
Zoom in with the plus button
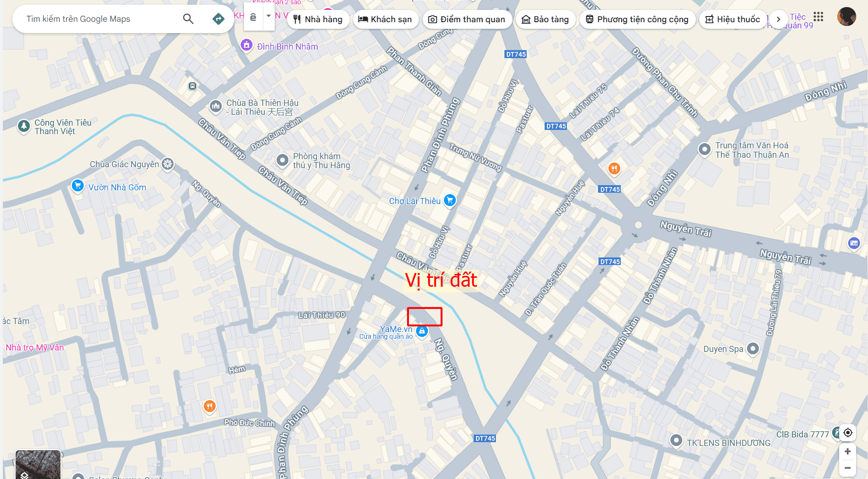click(x=848, y=452)
